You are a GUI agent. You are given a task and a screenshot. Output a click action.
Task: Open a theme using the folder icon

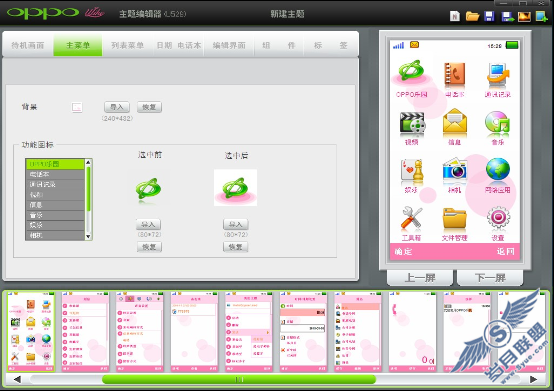tap(472, 16)
